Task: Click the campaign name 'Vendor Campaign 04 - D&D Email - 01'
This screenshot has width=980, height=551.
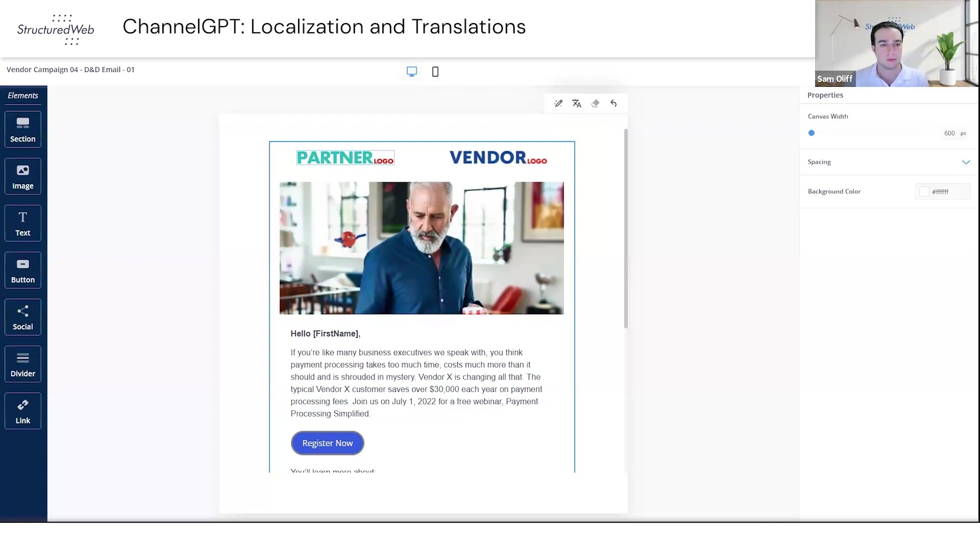Action: 70,70
